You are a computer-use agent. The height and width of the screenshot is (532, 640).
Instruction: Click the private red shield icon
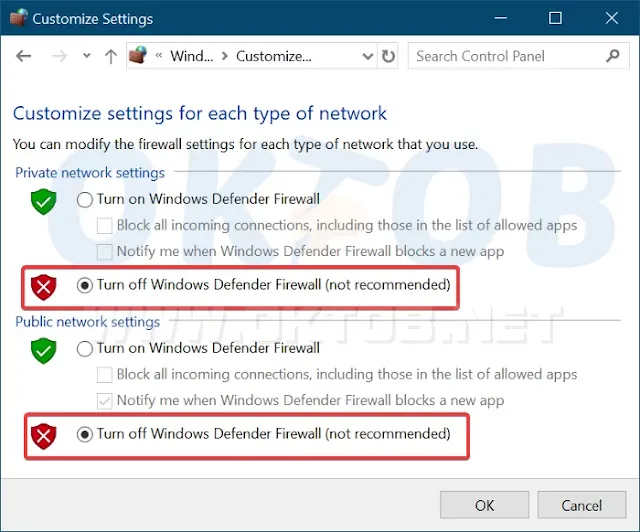[x=44, y=287]
